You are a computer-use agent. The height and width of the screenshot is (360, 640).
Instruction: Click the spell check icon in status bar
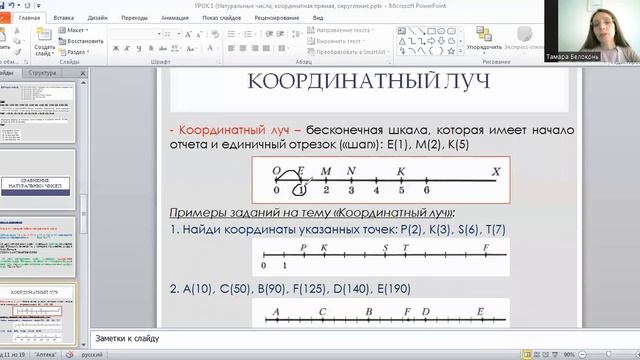click(70, 354)
